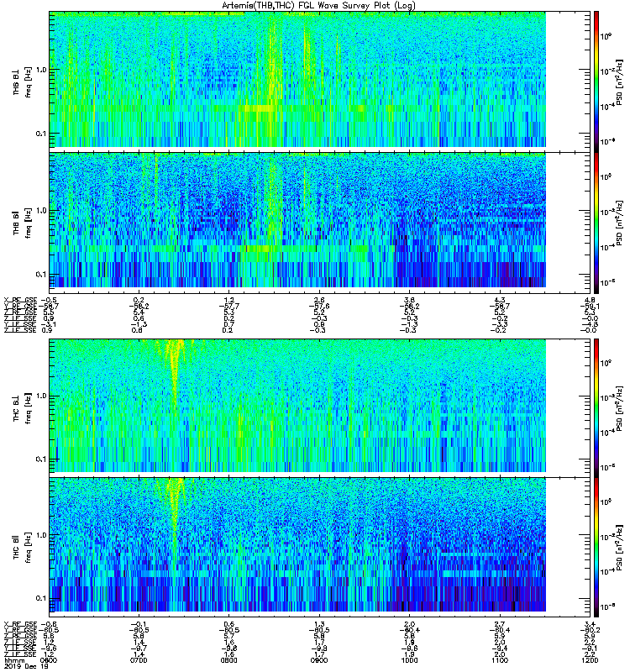Click the 1100 time label on the bottom axis
630x672 pixels.
[500, 660]
